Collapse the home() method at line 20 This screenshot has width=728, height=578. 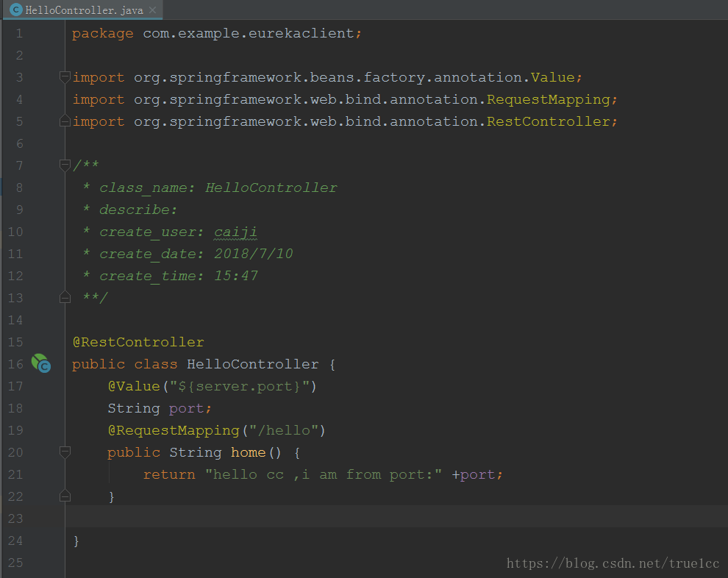pos(65,452)
